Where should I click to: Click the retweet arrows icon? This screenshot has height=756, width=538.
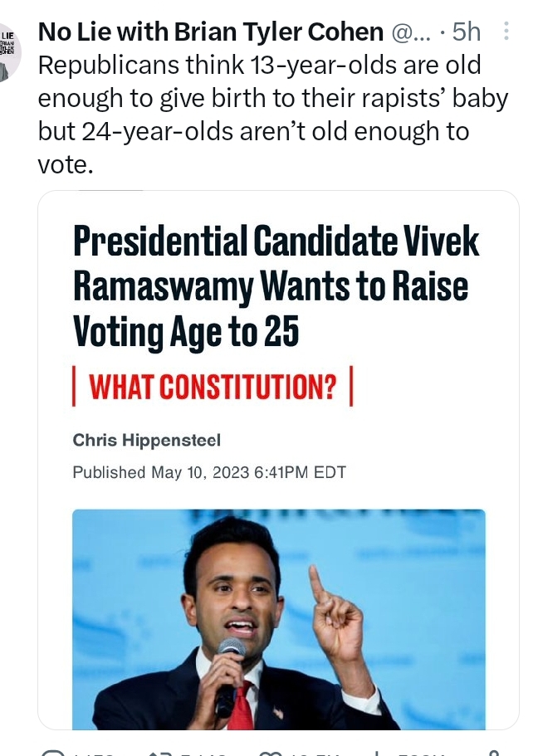coord(159,754)
